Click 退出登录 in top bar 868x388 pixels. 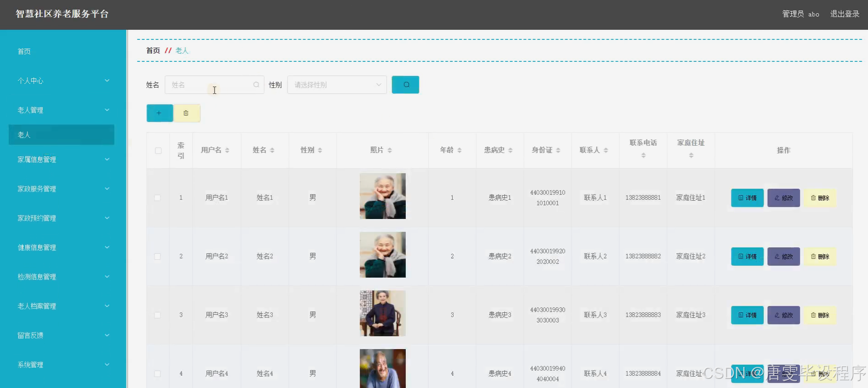845,14
